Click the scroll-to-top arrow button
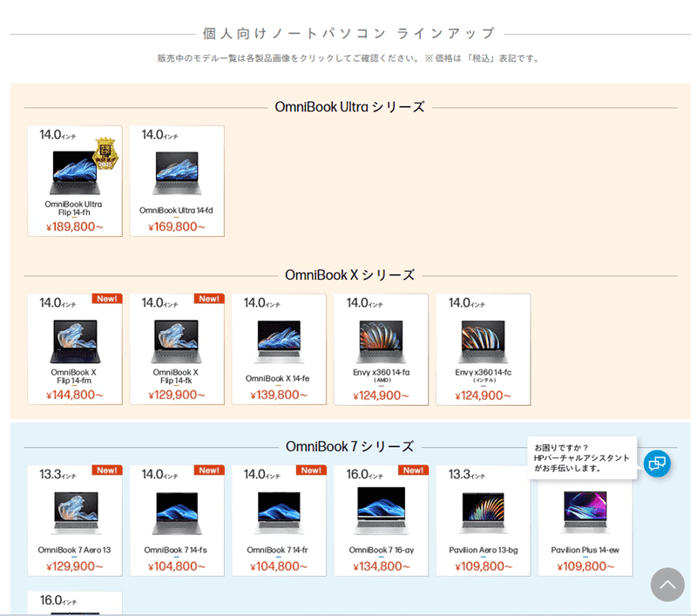697x616 pixels. tap(667, 585)
